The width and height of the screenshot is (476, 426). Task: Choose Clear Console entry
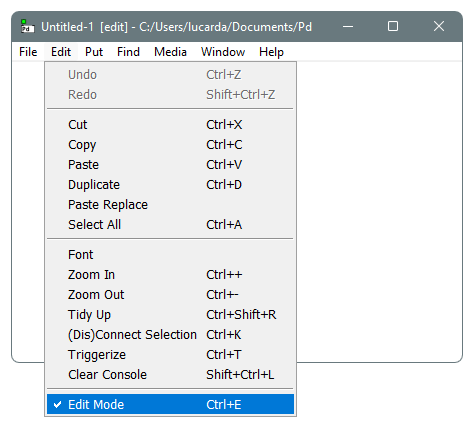point(170,375)
